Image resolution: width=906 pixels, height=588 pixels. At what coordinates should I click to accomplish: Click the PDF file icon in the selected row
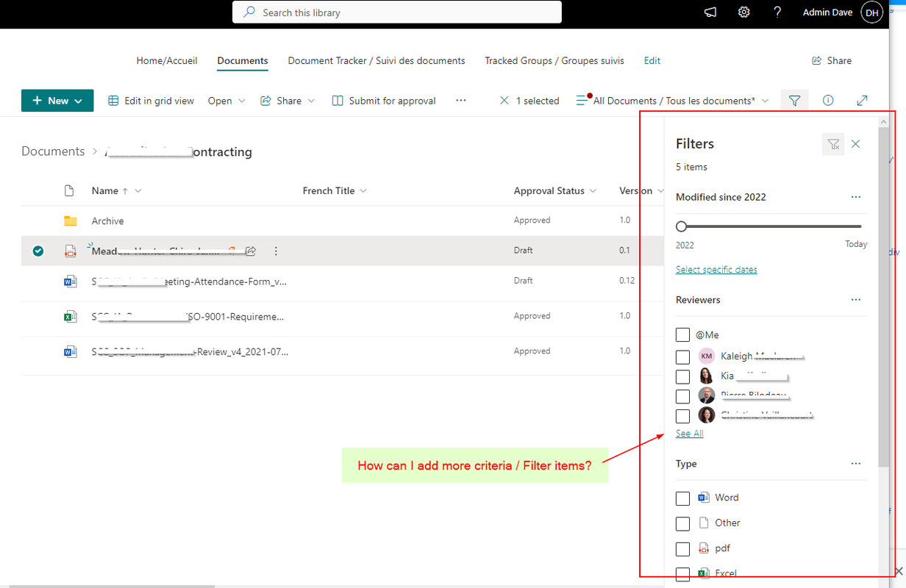coord(70,251)
